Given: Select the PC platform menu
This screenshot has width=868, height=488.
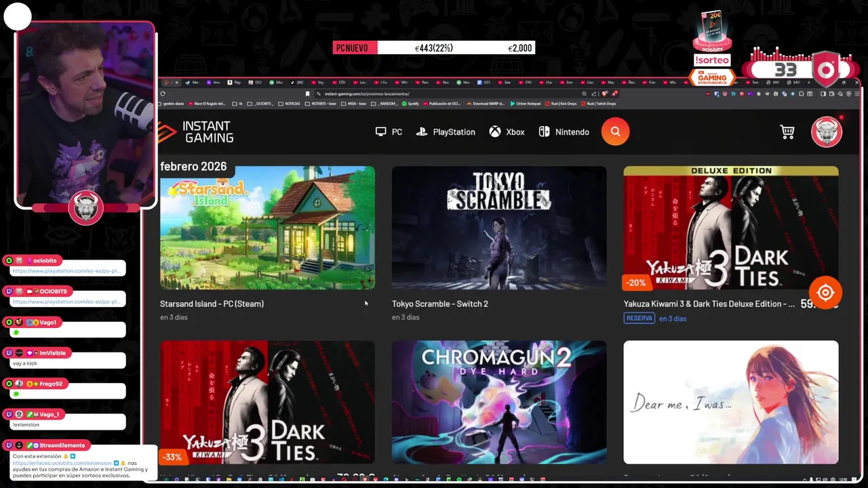Looking at the screenshot, I should [389, 131].
